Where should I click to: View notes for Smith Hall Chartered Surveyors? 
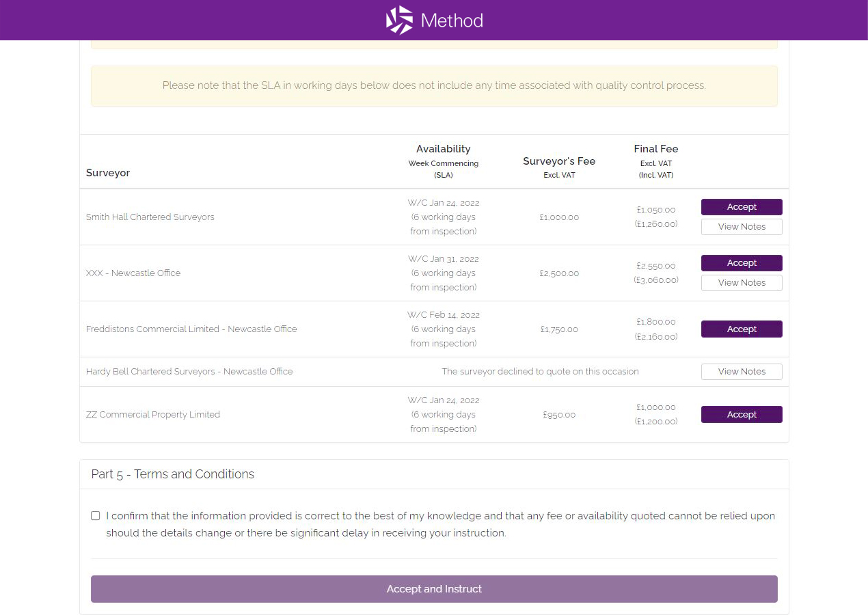[x=742, y=227]
